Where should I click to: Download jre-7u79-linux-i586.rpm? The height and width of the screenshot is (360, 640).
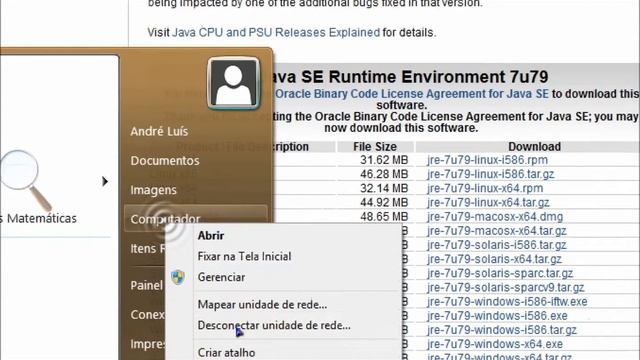487,160
